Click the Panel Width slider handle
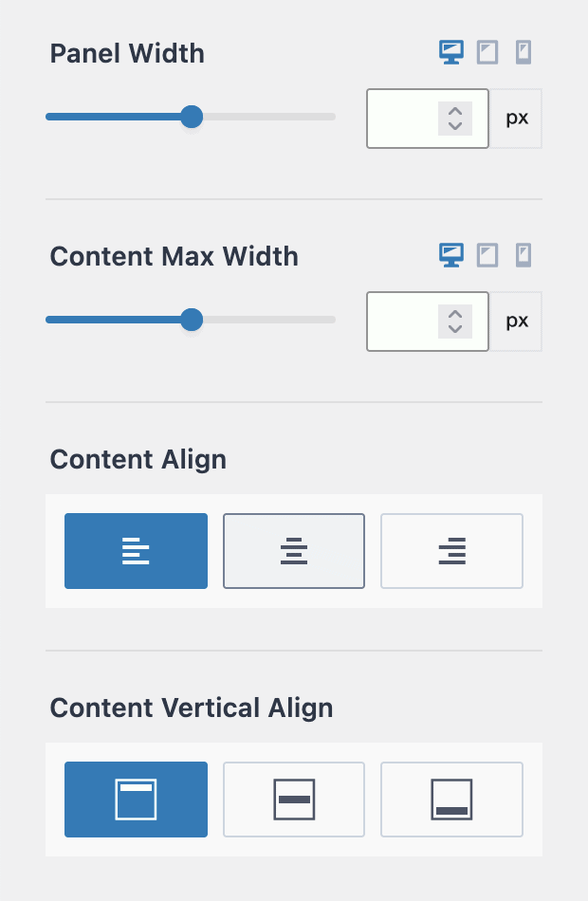This screenshot has width=588, height=901. click(x=192, y=117)
